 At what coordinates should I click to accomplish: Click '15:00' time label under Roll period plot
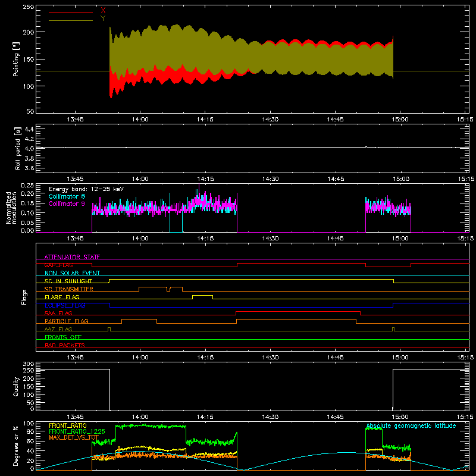click(400, 179)
